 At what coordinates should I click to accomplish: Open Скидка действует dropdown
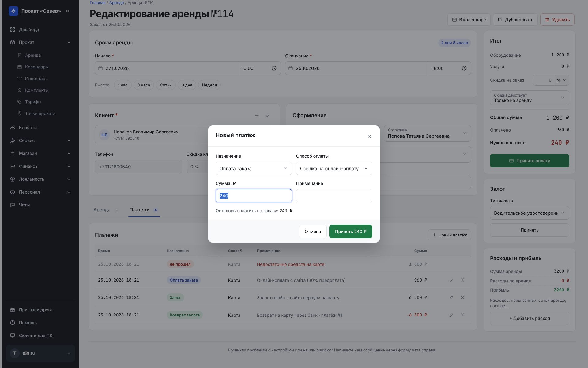(x=530, y=98)
